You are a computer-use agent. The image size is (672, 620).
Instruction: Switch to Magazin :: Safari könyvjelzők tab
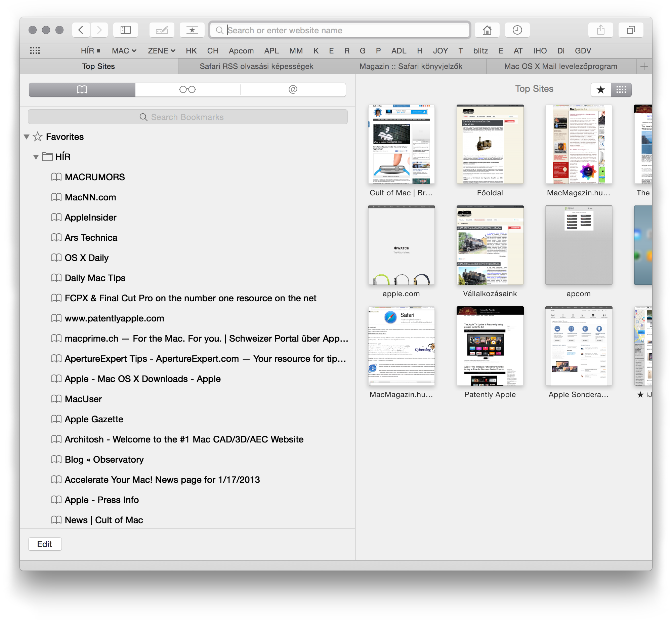tap(411, 66)
